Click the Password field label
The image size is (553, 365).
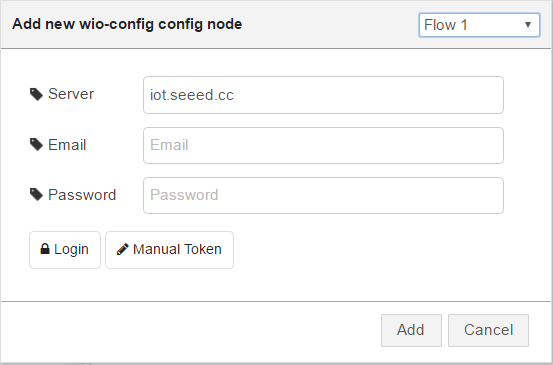point(82,195)
